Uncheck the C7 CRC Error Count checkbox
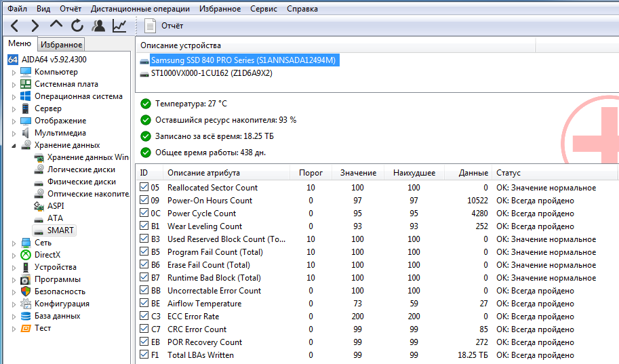This screenshot has width=619, height=364. pyautogui.click(x=144, y=329)
